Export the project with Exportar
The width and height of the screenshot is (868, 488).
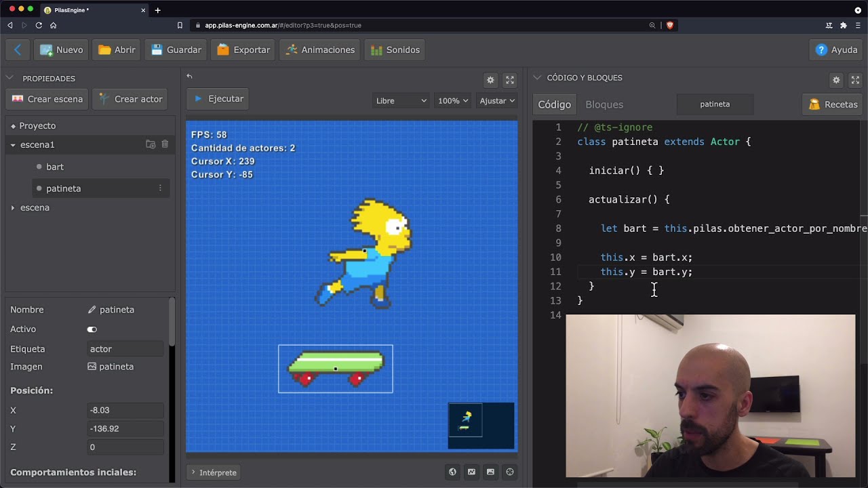[x=243, y=49]
